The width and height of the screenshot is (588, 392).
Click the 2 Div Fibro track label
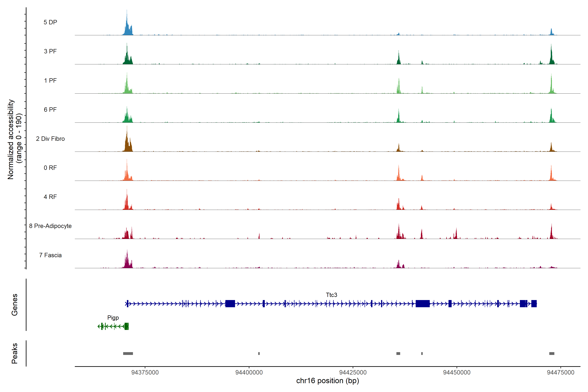pyautogui.click(x=50, y=139)
